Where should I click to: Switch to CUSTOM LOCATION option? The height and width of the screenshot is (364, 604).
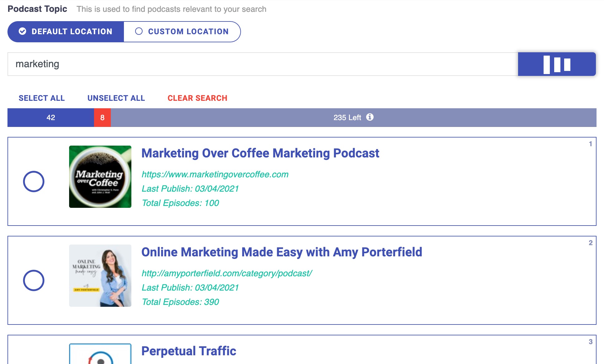click(182, 31)
